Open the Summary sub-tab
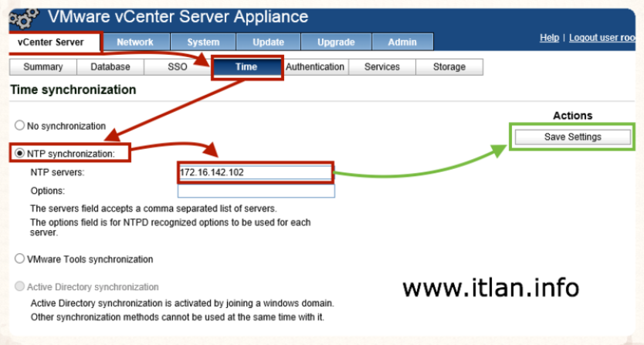644x345 pixels. coord(43,67)
